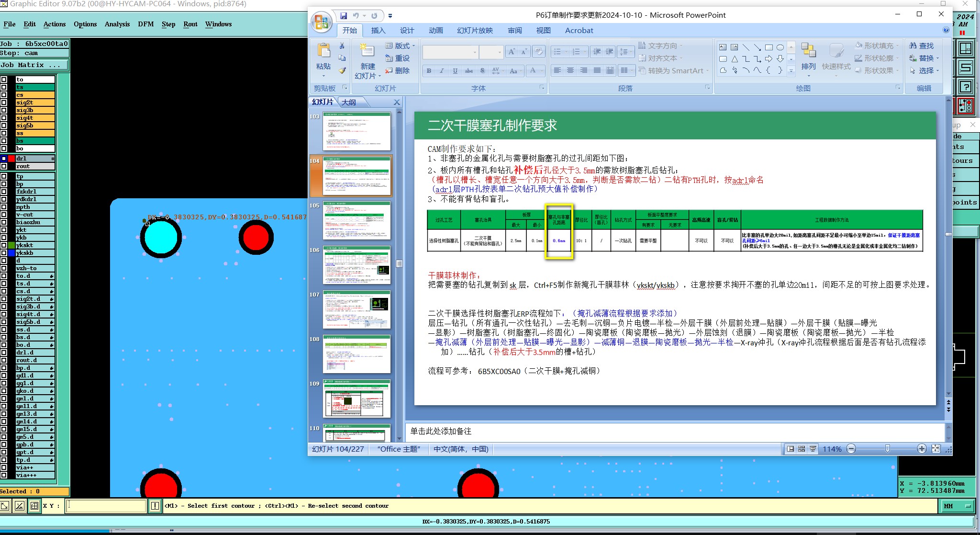Click the help question mark icon in Graphic Editor
This screenshot has height=535, width=980.
coord(966,87)
